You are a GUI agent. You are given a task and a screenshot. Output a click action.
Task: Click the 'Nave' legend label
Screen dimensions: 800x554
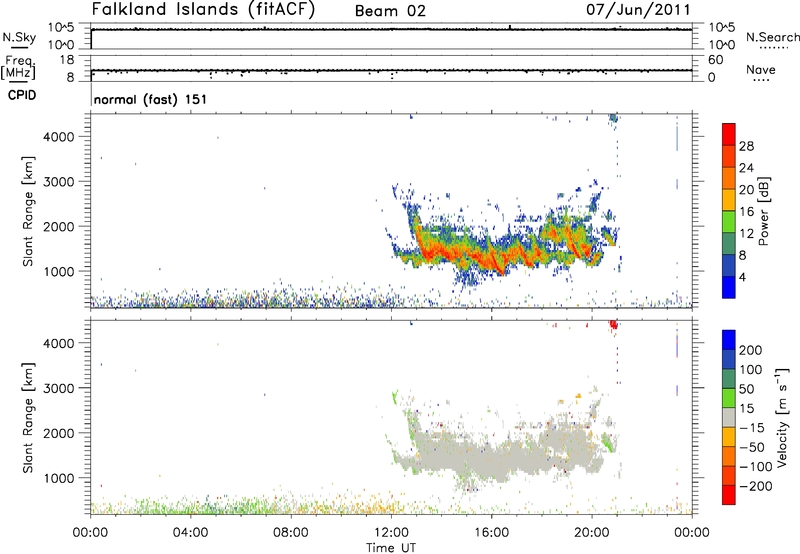pos(761,70)
